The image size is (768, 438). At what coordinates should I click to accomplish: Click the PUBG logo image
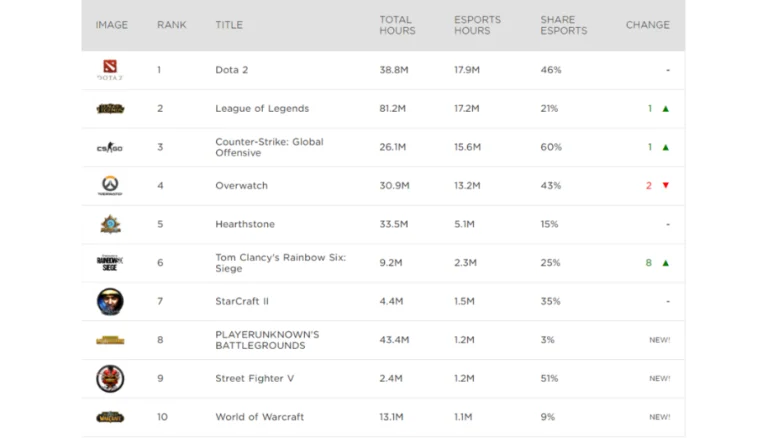pyautogui.click(x=110, y=340)
